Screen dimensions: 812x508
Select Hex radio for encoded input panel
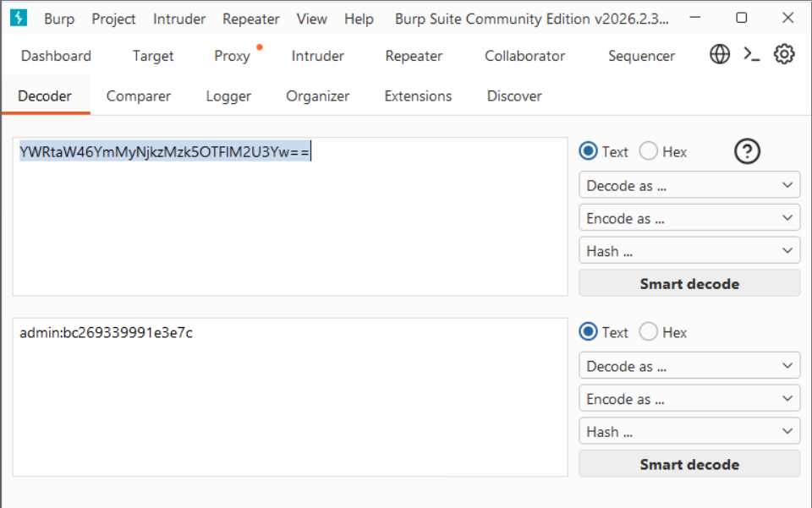649,151
